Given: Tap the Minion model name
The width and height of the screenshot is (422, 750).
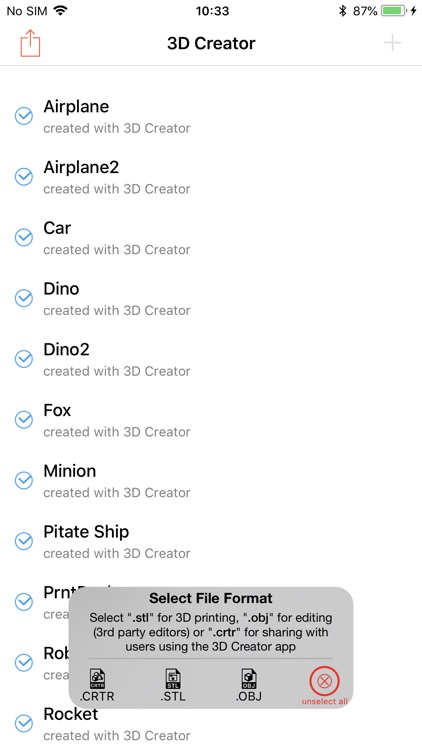Looking at the screenshot, I should coord(70,471).
